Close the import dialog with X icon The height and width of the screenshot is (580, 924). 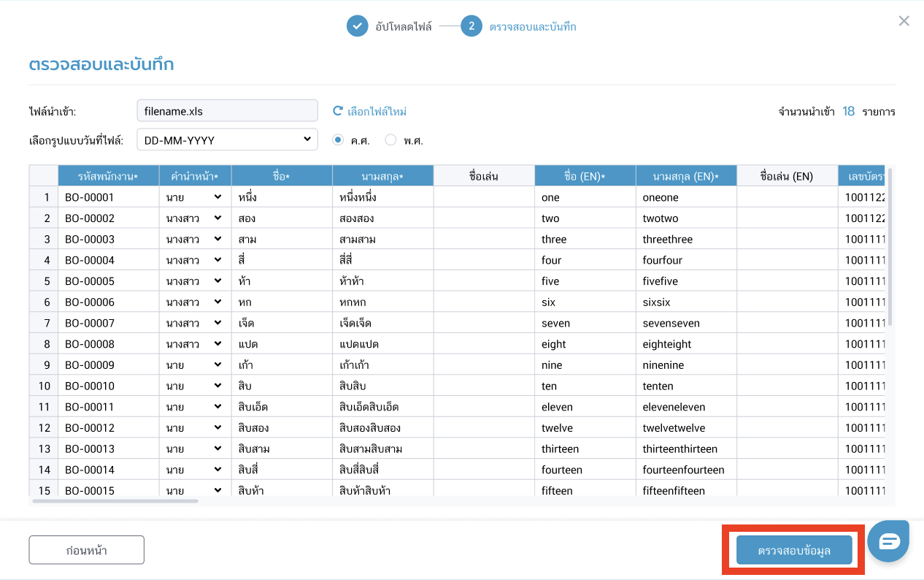click(904, 21)
